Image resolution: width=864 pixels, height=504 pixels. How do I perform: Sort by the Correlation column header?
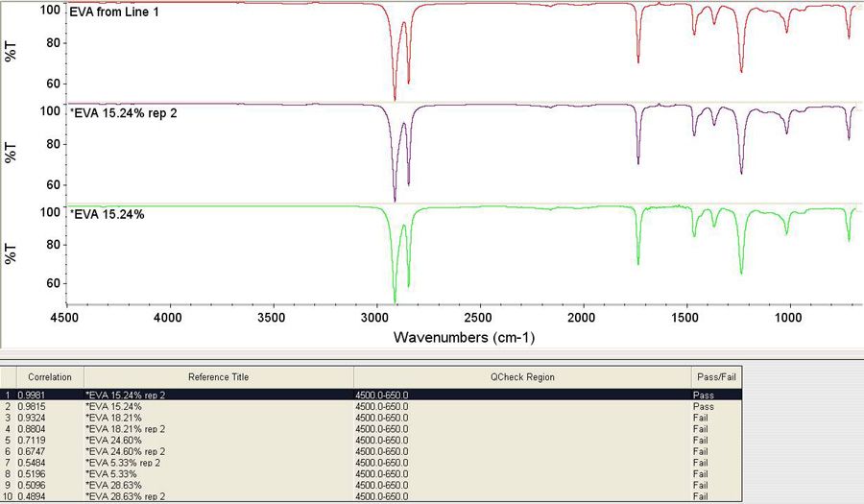[50, 377]
